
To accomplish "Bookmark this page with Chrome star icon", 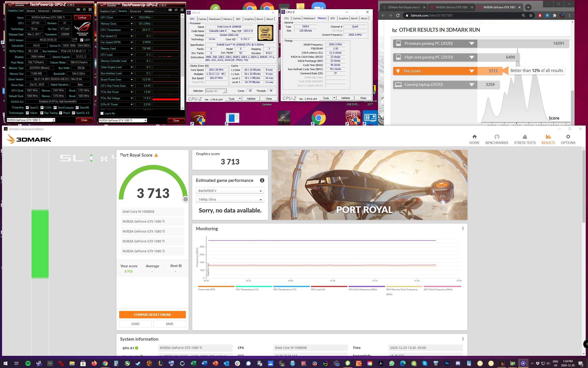I will tap(531, 15).
